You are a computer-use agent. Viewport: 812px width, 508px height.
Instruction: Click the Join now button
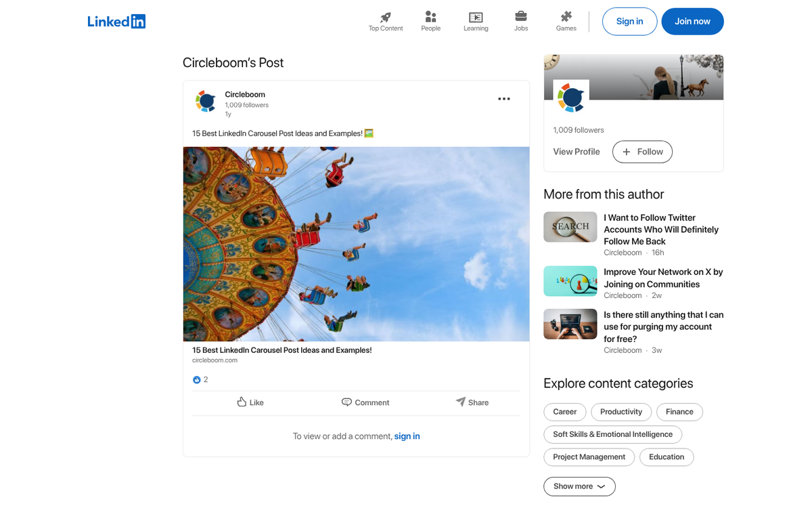pyautogui.click(x=692, y=21)
